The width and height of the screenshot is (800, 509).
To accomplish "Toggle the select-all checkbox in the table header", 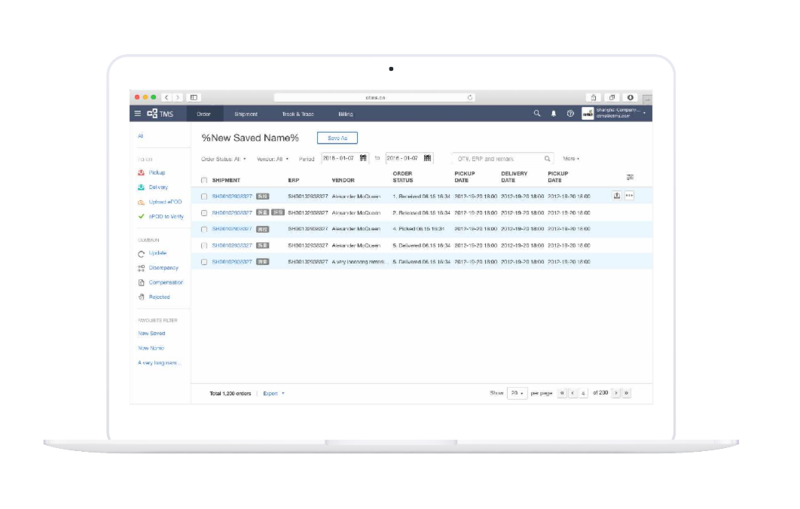I will point(204,180).
